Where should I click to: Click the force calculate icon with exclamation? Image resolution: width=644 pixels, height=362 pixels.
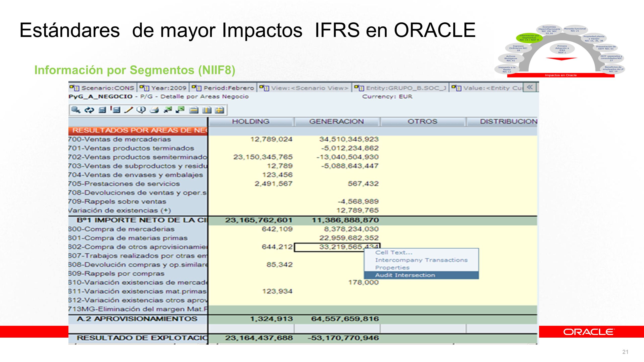(115, 110)
